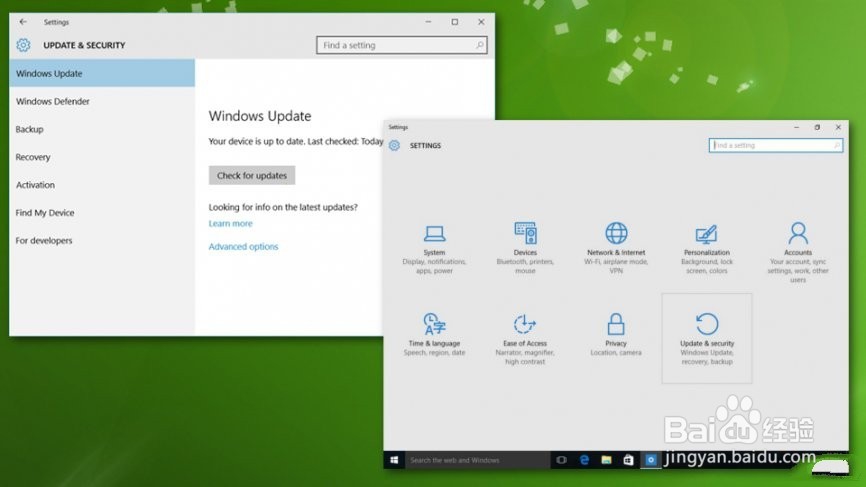Minimize the Settings home window
Screen dimensions: 866x487
click(x=796, y=127)
